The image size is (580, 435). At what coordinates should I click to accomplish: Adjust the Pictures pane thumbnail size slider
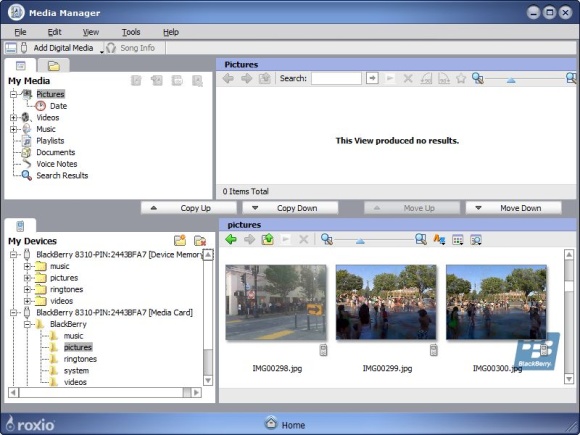(x=511, y=80)
